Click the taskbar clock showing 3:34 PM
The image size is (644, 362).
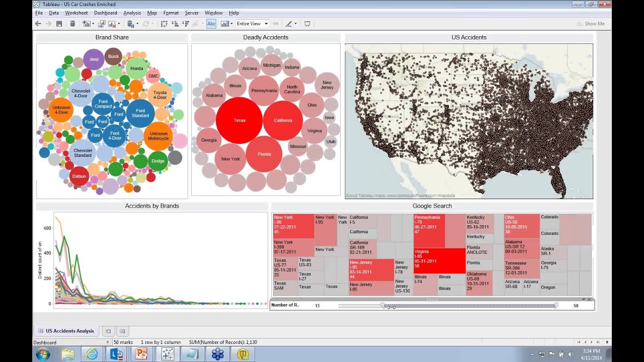pos(592,354)
